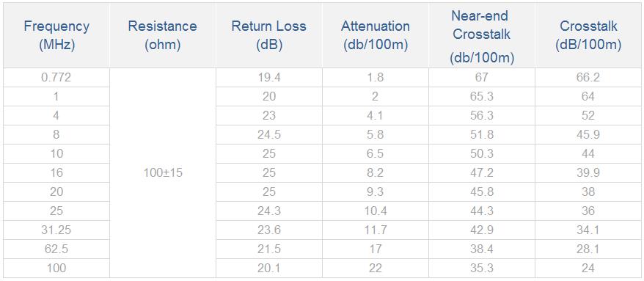Click the Return Loss (dB) header
The image size is (644, 281).
269,35
